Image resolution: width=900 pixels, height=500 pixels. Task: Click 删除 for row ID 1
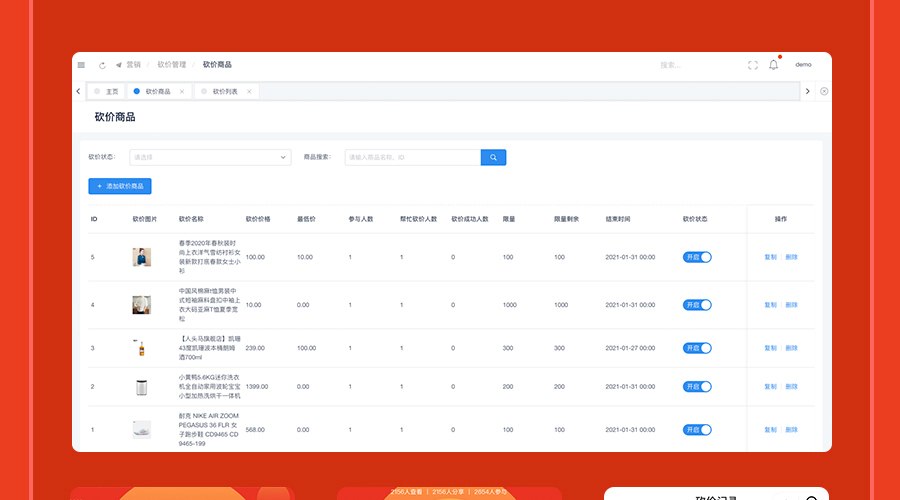point(792,429)
